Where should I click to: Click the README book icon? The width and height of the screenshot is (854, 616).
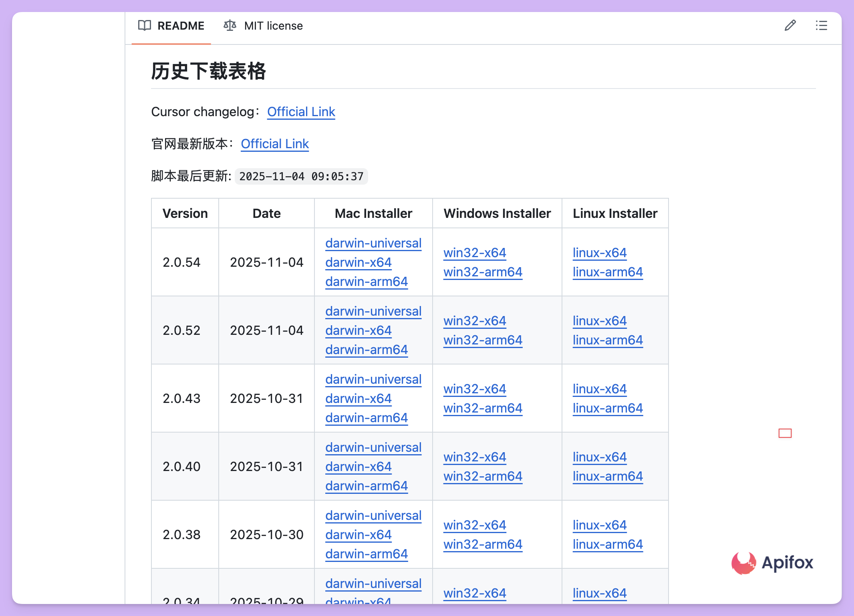point(145,26)
